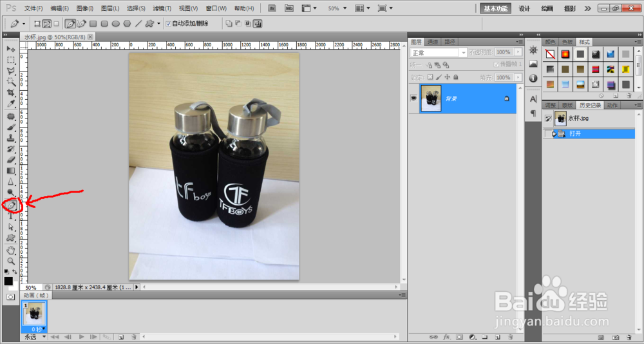The width and height of the screenshot is (644, 344).
Task: Delete the selected animation frame
Action: click(x=133, y=337)
